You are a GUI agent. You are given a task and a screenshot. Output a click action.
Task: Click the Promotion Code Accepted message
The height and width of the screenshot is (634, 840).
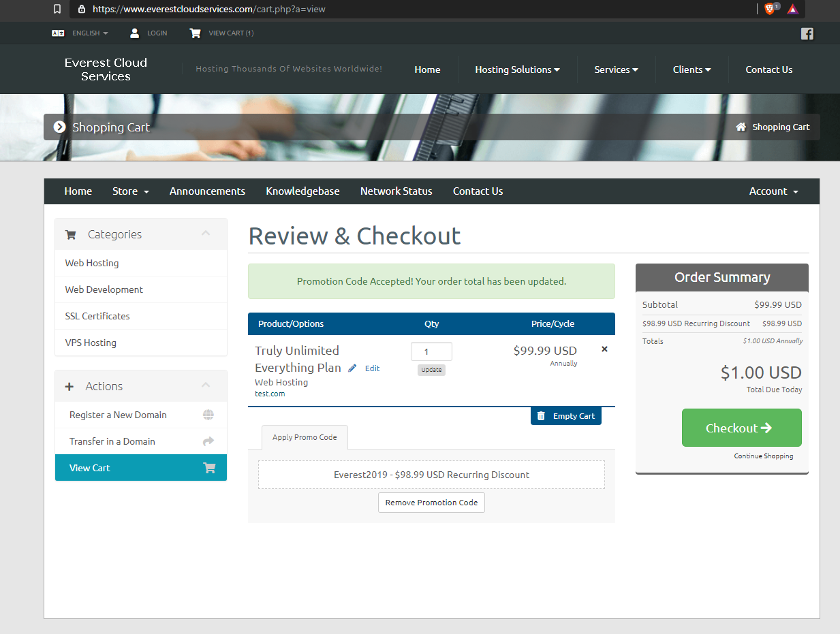point(431,281)
